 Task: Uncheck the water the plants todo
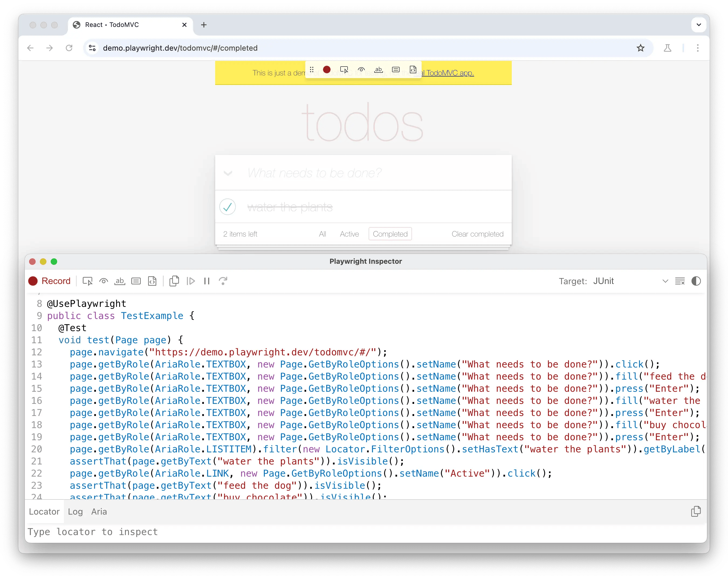(x=228, y=207)
